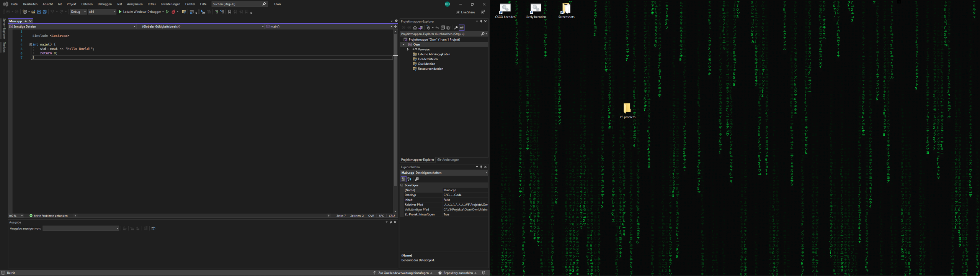
Task: Click the find in files folder icon
Action: pyautogui.click(x=184, y=12)
